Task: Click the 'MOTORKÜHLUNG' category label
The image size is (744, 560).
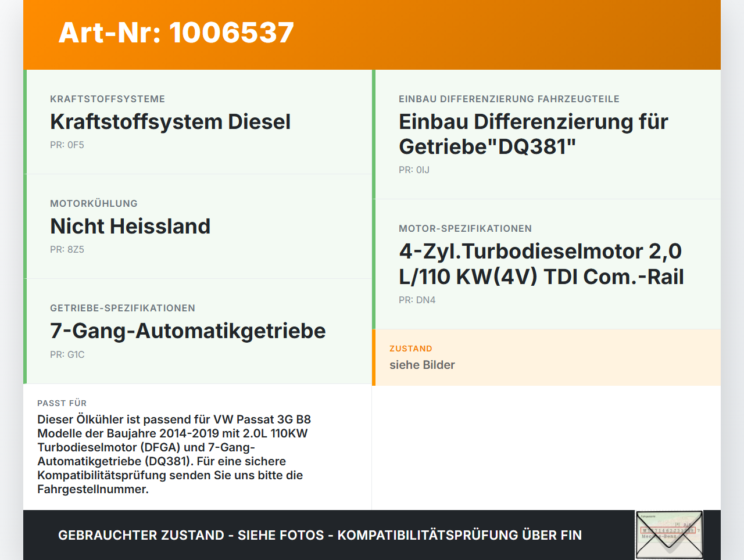Action: [x=94, y=203]
